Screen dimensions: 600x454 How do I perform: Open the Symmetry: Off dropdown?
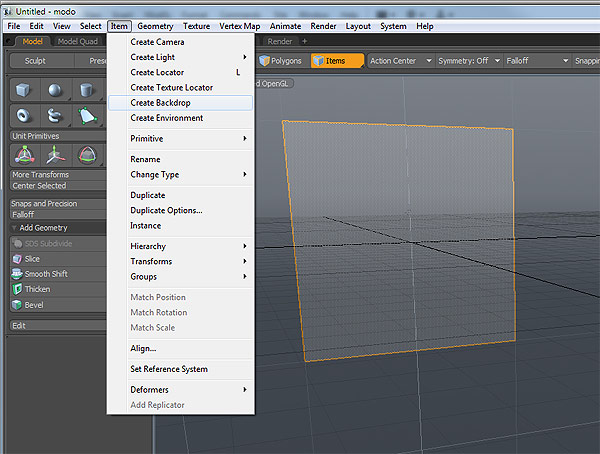coord(469,61)
